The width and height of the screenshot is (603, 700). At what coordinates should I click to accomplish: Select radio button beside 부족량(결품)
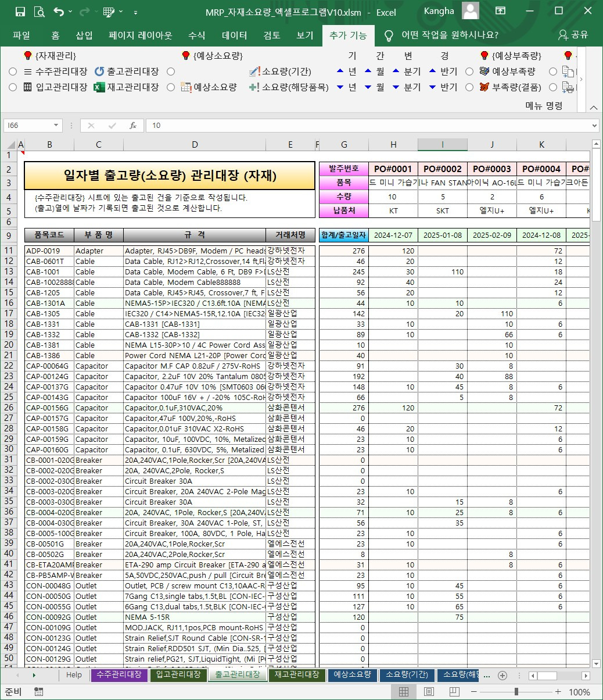coord(469,87)
